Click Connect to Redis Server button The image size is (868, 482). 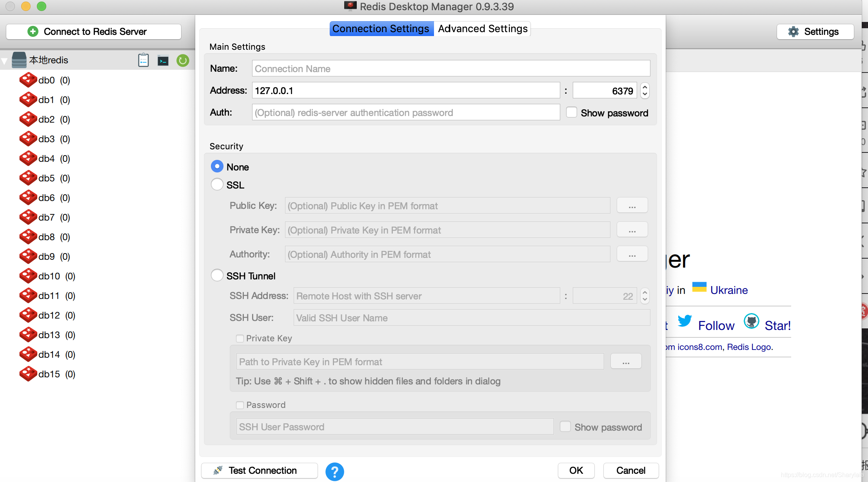pos(94,32)
